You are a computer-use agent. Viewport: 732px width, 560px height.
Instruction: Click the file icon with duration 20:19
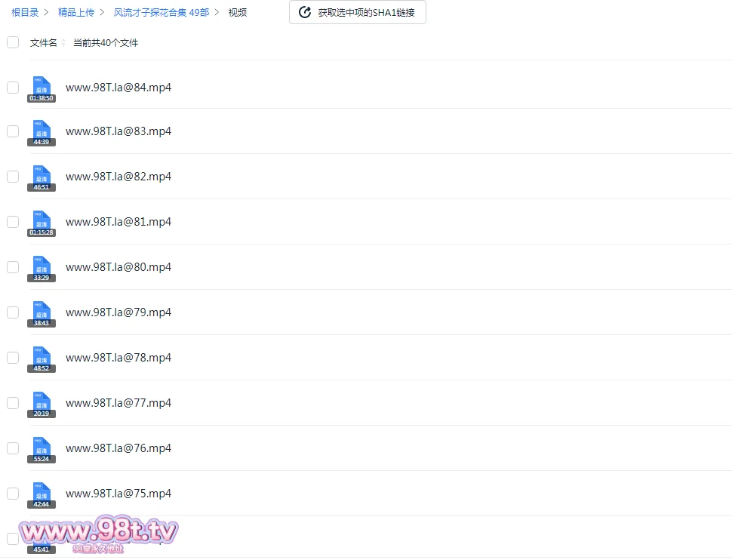[x=42, y=403]
